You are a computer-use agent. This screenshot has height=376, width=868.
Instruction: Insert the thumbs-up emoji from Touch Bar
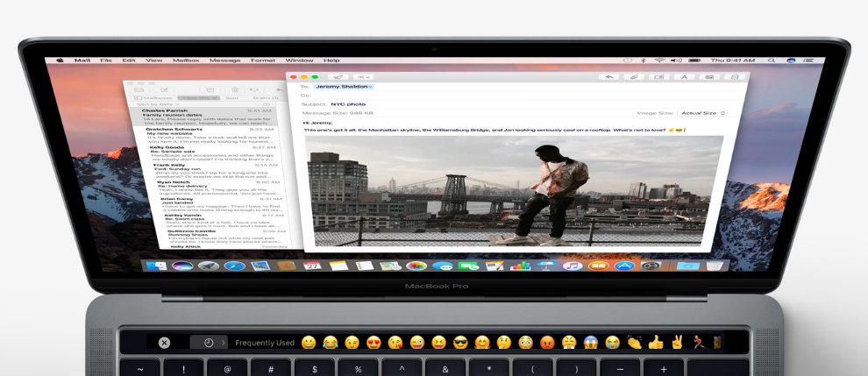[x=656, y=342]
